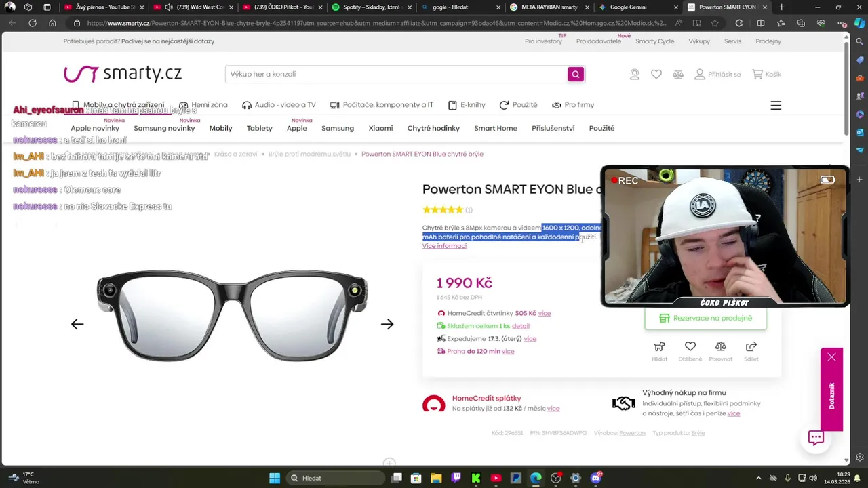This screenshot has height=488, width=868.
Task: Open Audio - video a TV category
Action: (279, 105)
